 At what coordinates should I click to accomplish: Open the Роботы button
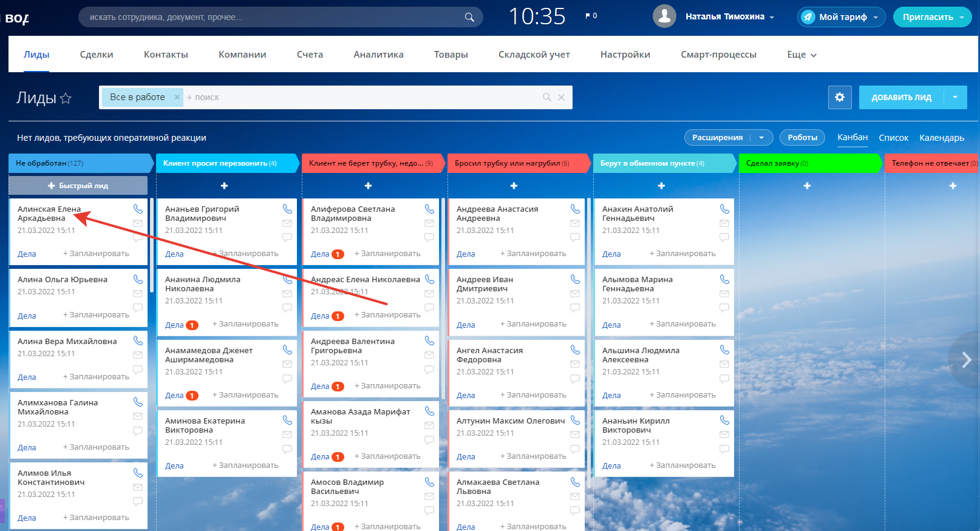tap(802, 138)
